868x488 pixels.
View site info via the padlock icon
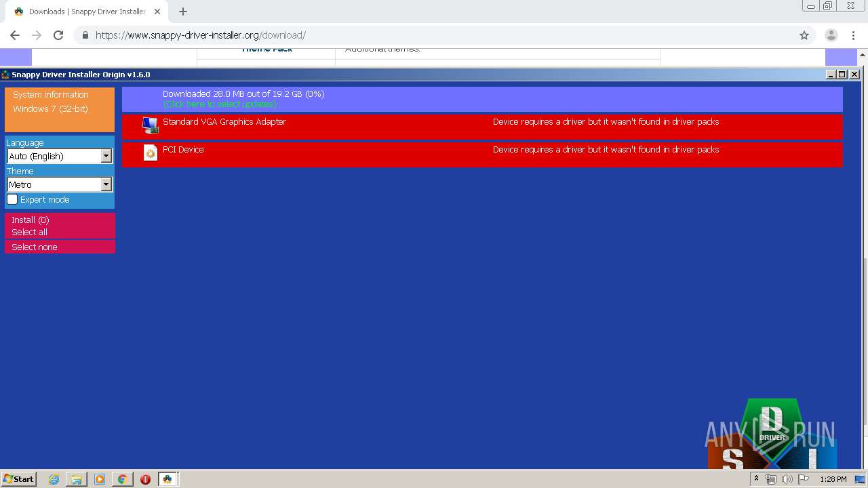pos(85,35)
